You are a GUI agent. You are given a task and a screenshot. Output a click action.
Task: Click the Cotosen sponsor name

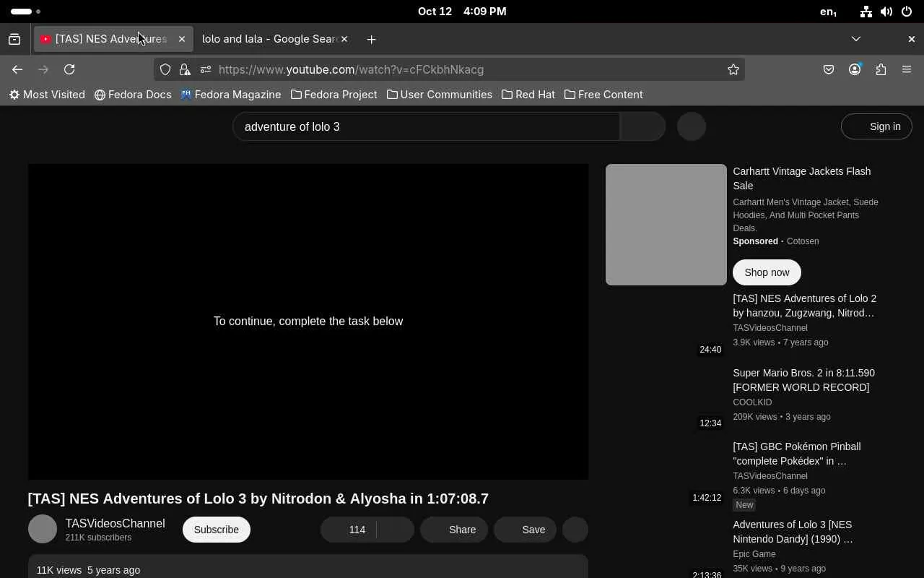pyautogui.click(x=803, y=241)
